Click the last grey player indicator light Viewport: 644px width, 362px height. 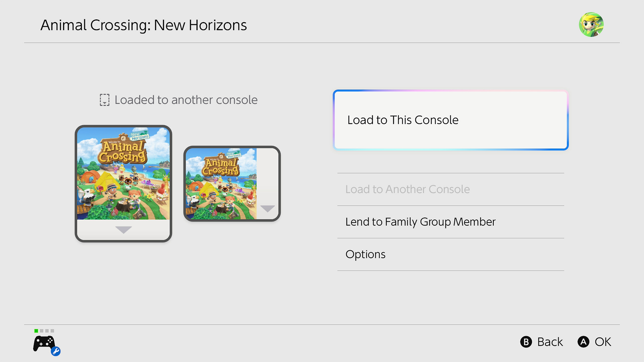tap(52, 331)
